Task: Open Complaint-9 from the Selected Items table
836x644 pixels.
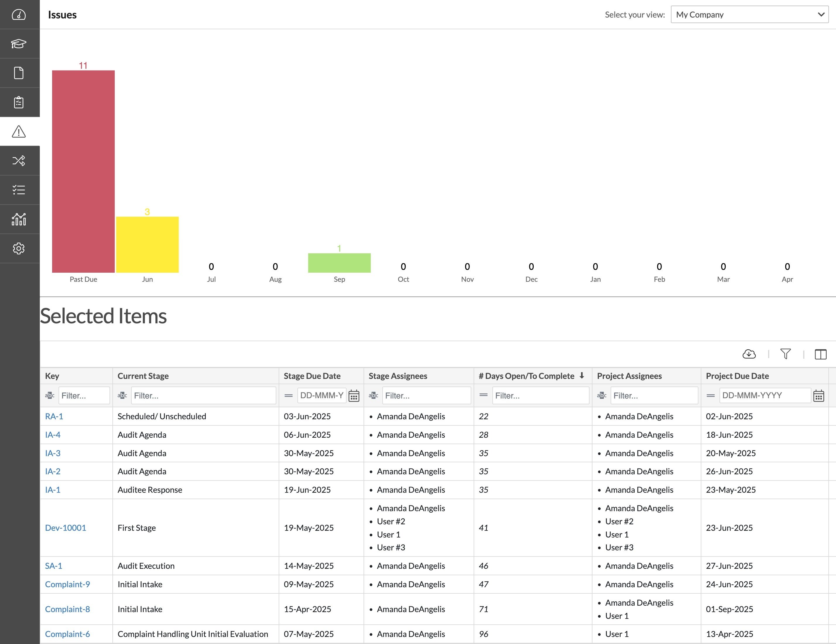Action: pyautogui.click(x=67, y=584)
